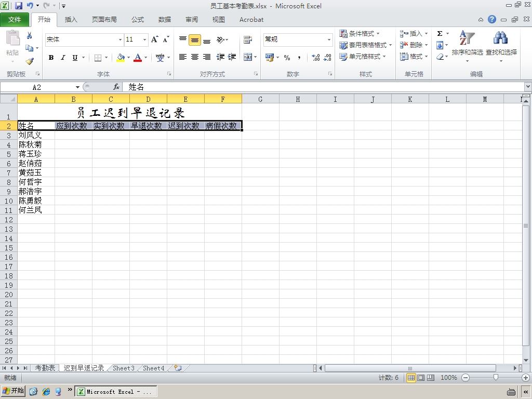Expand Conditional Formatting (条件格式) menu
Viewport: 532px width, 399px height.
coord(360,33)
